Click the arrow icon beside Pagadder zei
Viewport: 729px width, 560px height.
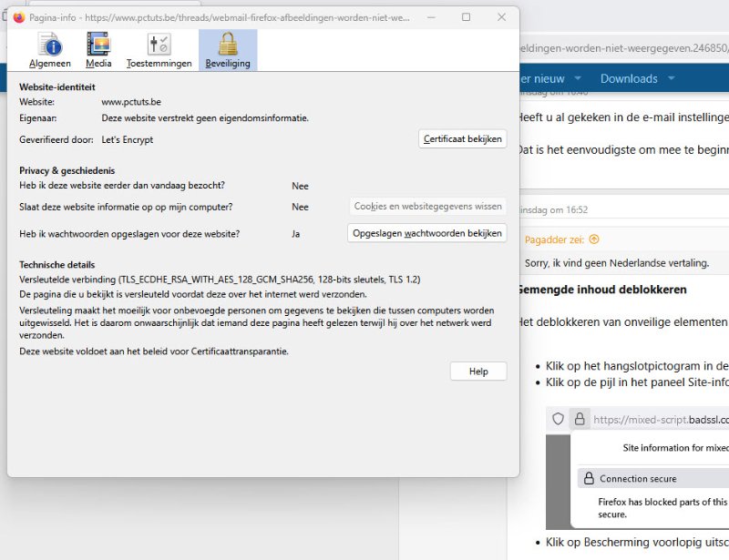click(594, 239)
